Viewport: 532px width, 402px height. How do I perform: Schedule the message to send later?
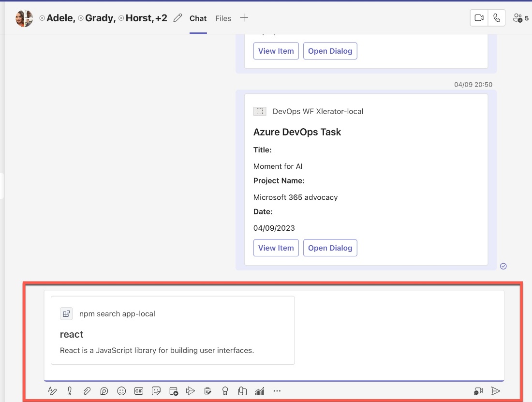(x=174, y=390)
